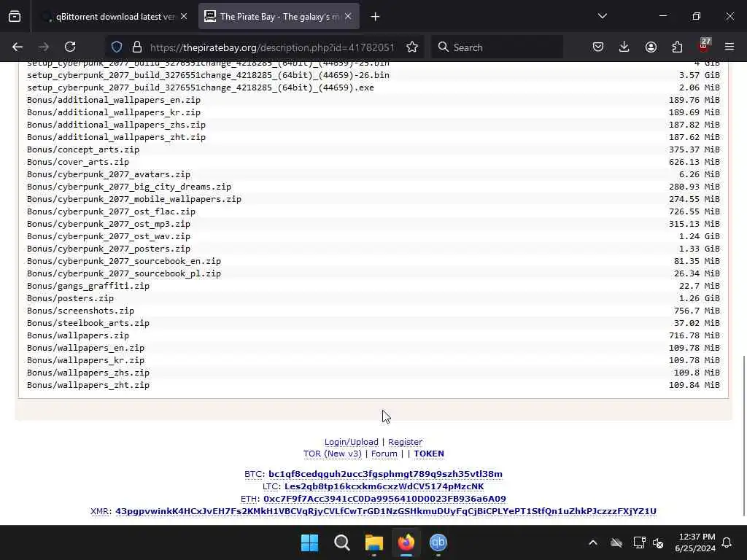List all tabs dropdown arrow
The image size is (747, 560).
click(x=603, y=16)
